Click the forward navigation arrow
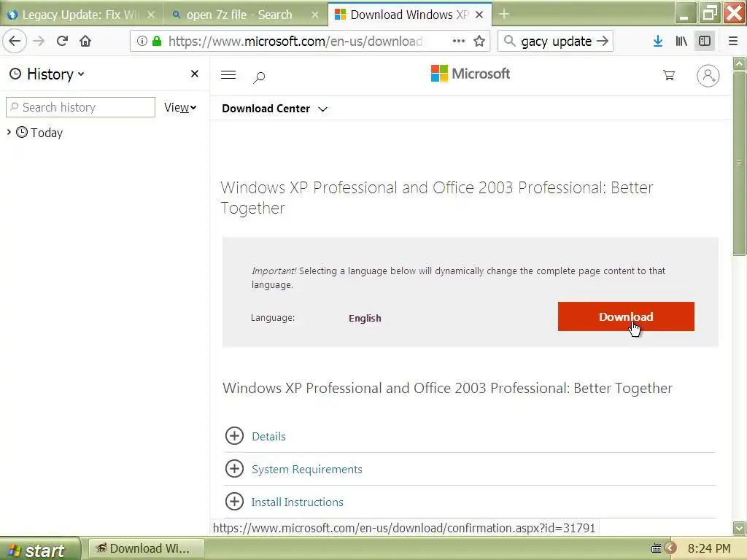 coord(39,41)
